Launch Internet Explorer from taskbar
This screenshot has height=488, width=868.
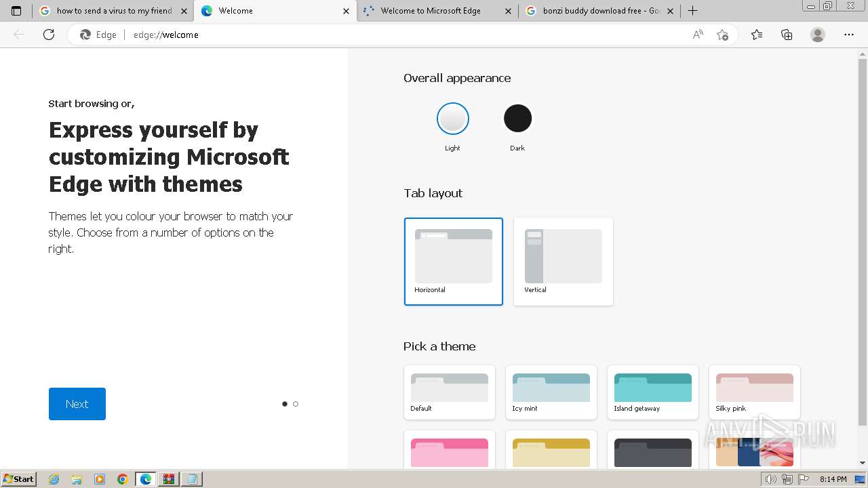[54, 479]
